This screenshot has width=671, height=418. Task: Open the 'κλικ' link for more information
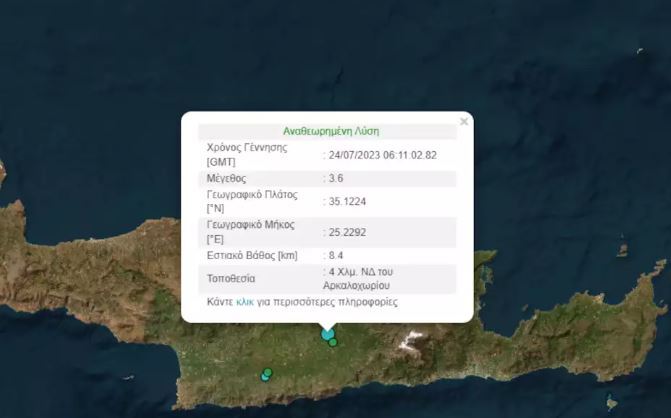(x=245, y=302)
